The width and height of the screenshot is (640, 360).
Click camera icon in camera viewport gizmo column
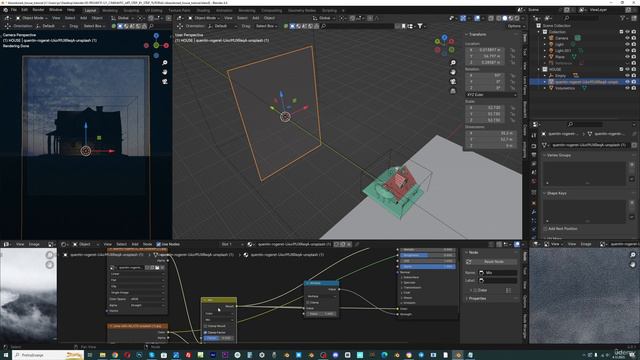(x=165, y=81)
